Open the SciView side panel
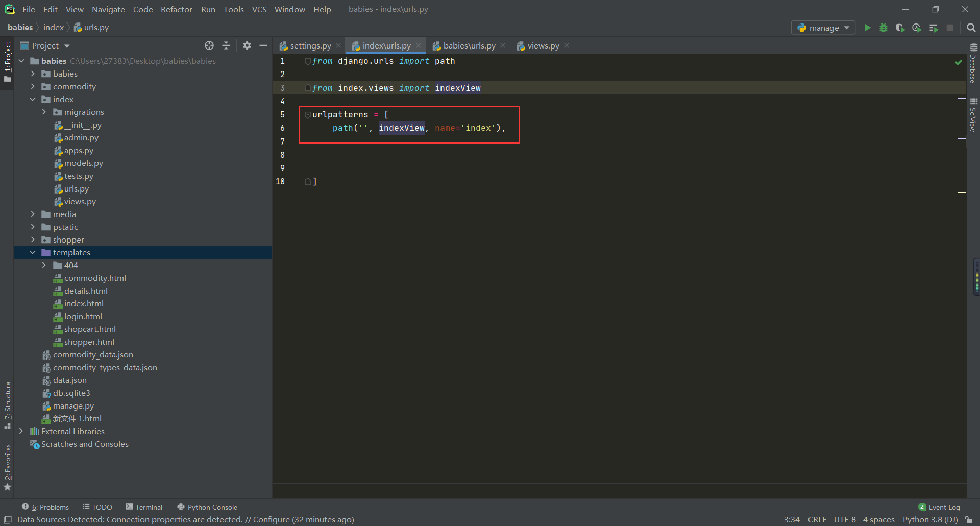Viewport: 980px width, 526px height. (x=973, y=115)
